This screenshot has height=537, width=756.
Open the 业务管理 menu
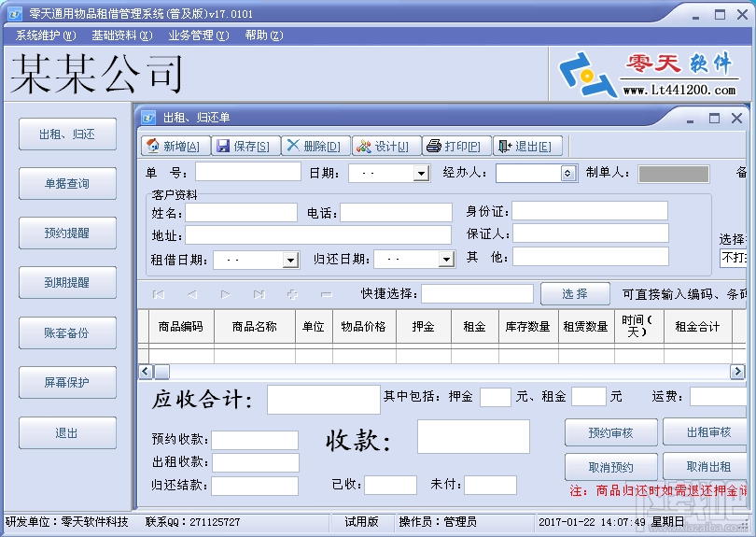(x=199, y=35)
